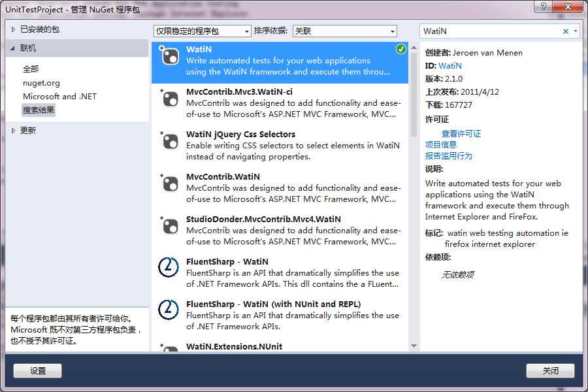
Task: Select the Microsoft and .NET source
Action: (x=59, y=97)
